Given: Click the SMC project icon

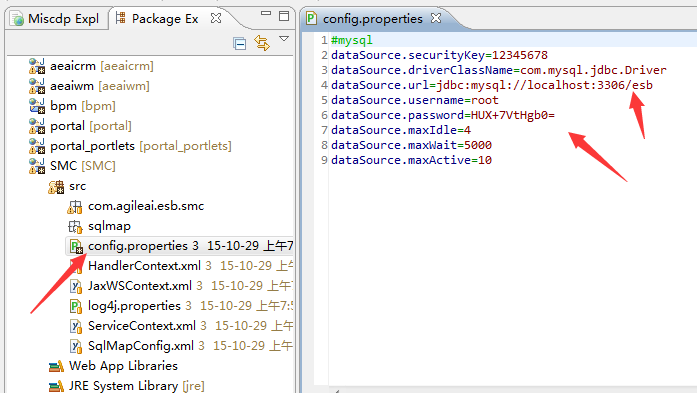Looking at the screenshot, I should click(37, 166).
